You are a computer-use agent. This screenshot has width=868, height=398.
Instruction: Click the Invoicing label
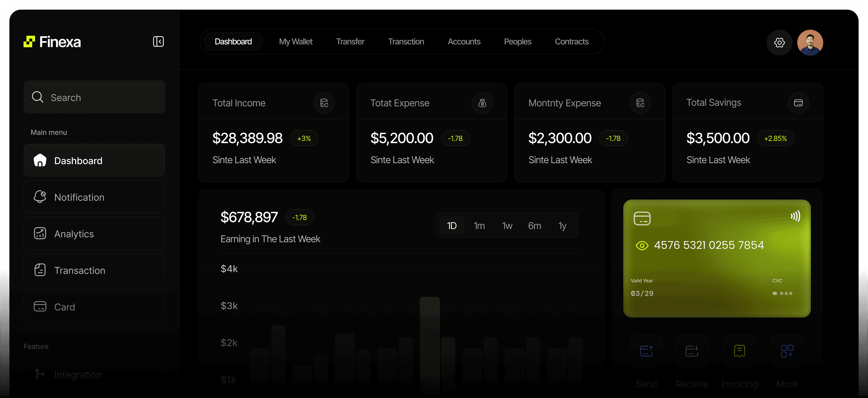(739, 384)
